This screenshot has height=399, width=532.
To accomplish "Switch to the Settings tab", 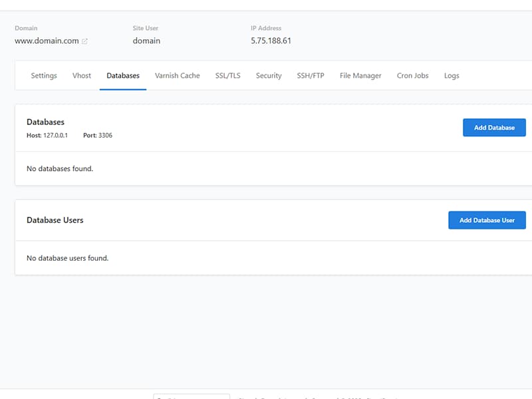I will coord(44,76).
